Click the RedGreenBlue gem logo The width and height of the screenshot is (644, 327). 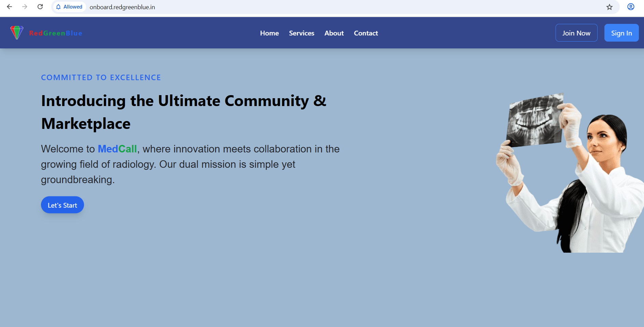tap(17, 33)
